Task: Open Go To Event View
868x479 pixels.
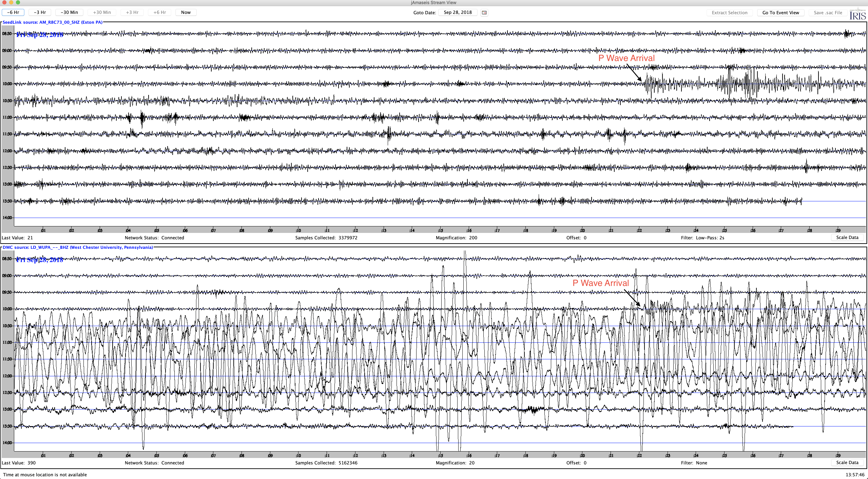Action: coord(780,13)
